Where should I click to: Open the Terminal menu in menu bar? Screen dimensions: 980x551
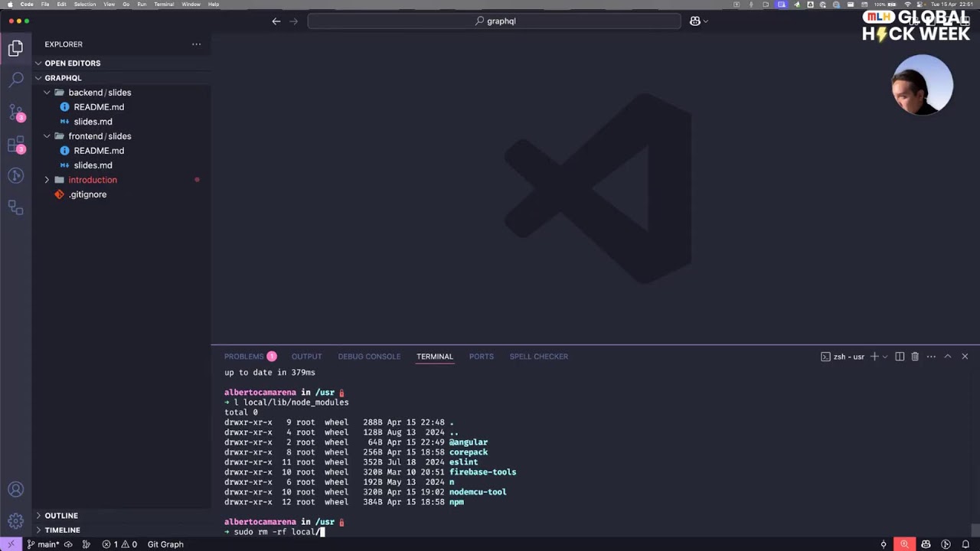[x=164, y=5]
